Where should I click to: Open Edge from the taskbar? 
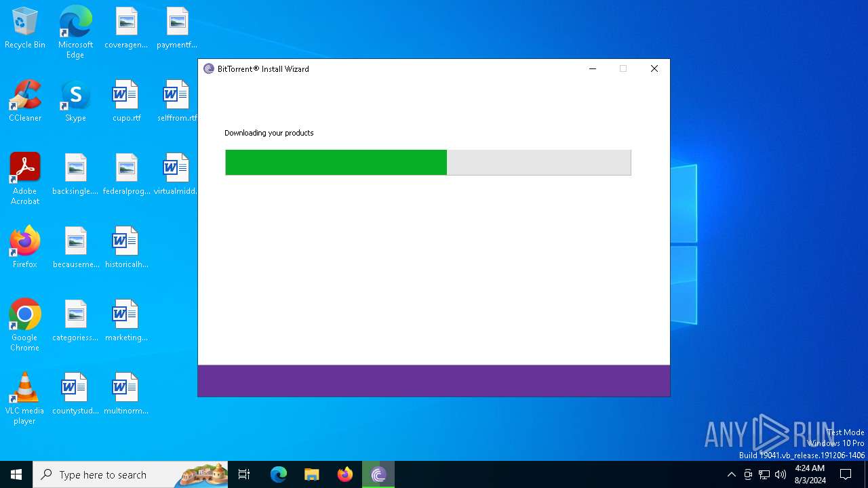[x=279, y=474]
